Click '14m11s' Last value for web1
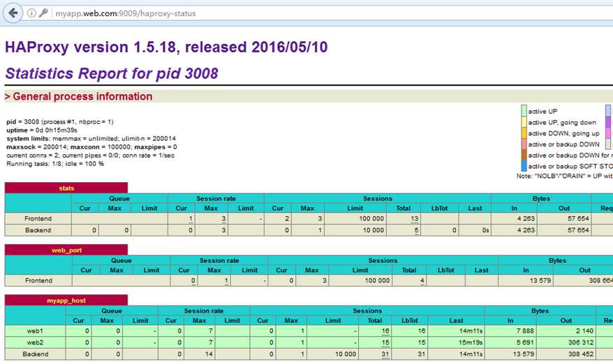The width and height of the screenshot is (613, 364). click(x=471, y=331)
